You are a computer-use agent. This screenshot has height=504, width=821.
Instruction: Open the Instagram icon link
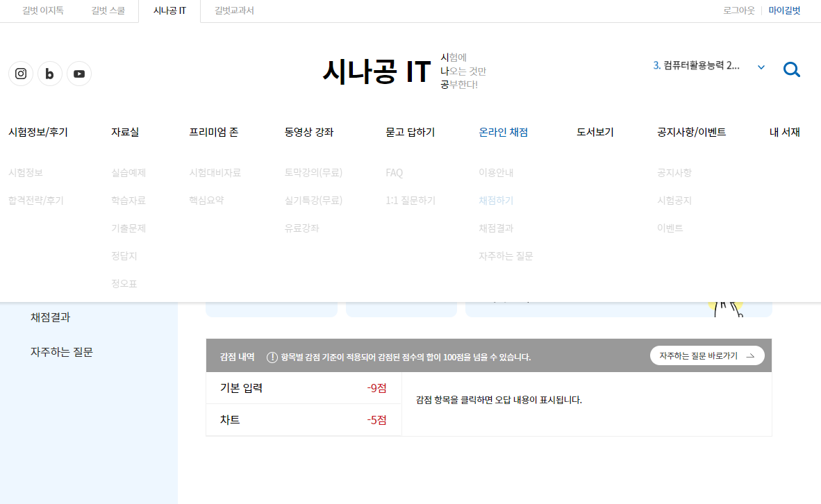pyautogui.click(x=21, y=74)
